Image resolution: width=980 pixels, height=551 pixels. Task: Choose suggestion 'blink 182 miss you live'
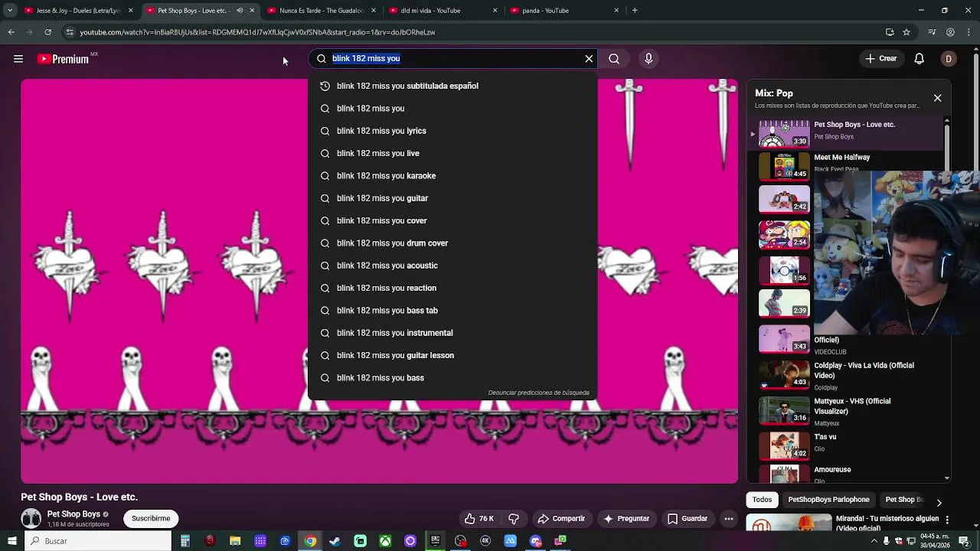[452, 153]
